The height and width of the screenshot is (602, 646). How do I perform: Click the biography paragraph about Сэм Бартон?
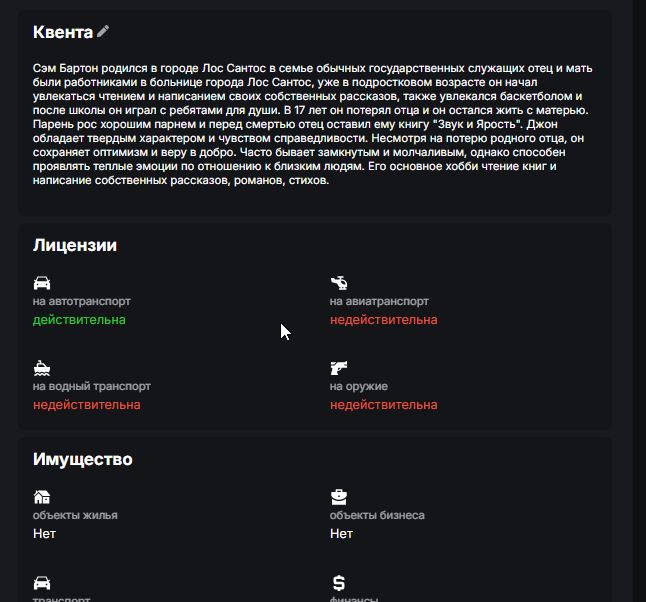point(313,125)
